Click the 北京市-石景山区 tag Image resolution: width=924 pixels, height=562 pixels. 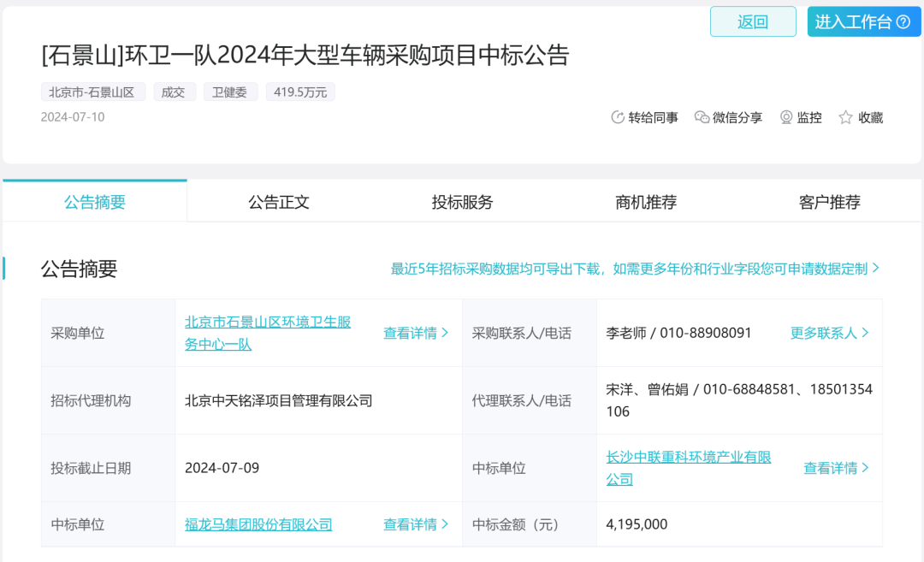click(x=92, y=92)
